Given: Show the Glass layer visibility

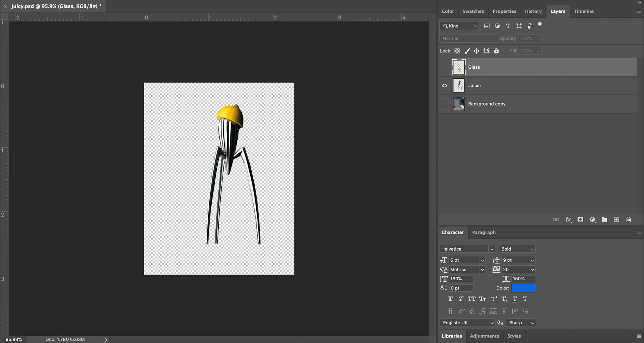Looking at the screenshot, I should [x=444, y=67].
